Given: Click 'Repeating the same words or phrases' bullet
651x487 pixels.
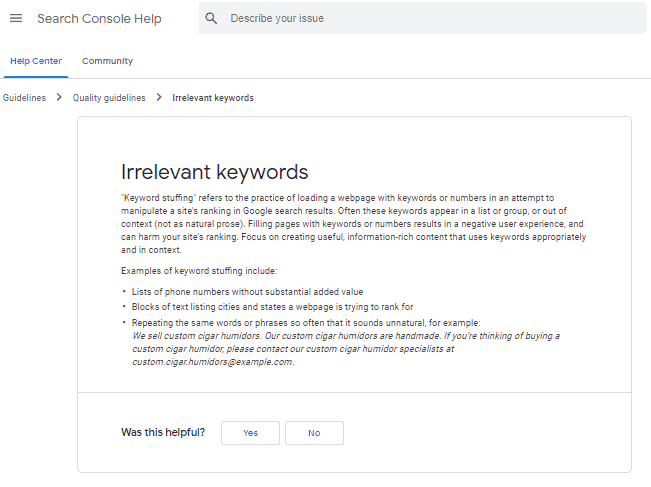Looking at the screenshot, I should pos(306,323).
